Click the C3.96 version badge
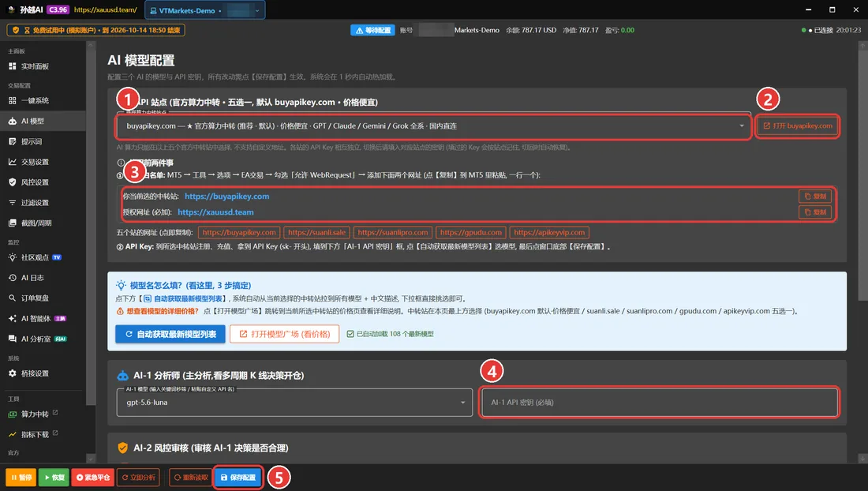The height and width of the screenshot is (491, 868). (x=58, y=9)
